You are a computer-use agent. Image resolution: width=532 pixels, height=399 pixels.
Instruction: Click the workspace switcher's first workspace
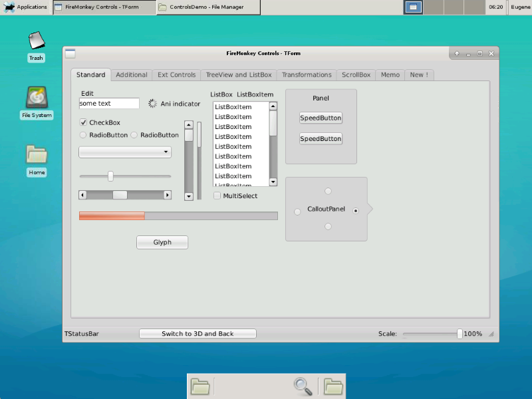coord(413,7)
